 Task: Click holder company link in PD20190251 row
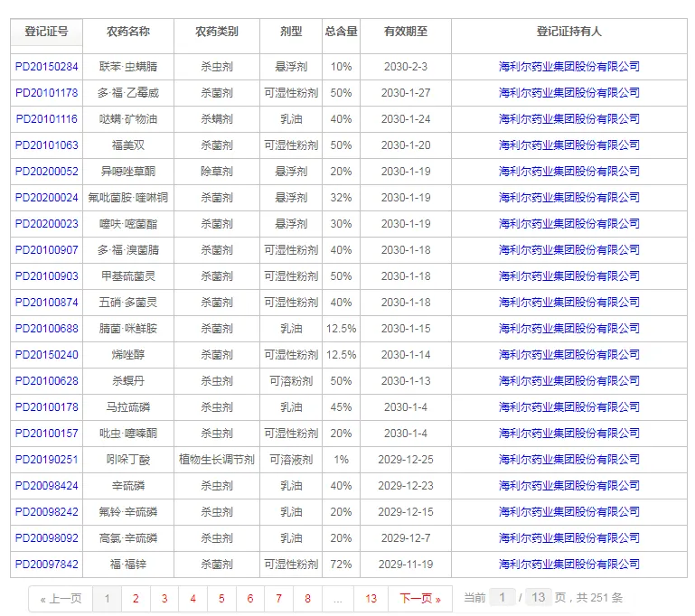[569, 459]
